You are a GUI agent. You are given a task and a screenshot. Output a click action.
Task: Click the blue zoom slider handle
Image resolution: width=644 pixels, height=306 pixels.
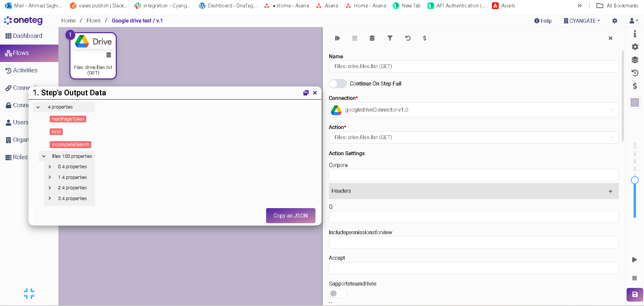(x=634, y=180)
